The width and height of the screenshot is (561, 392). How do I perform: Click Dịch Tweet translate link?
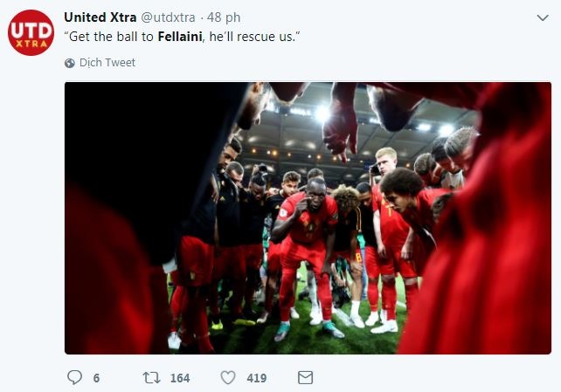click(107, 63)
